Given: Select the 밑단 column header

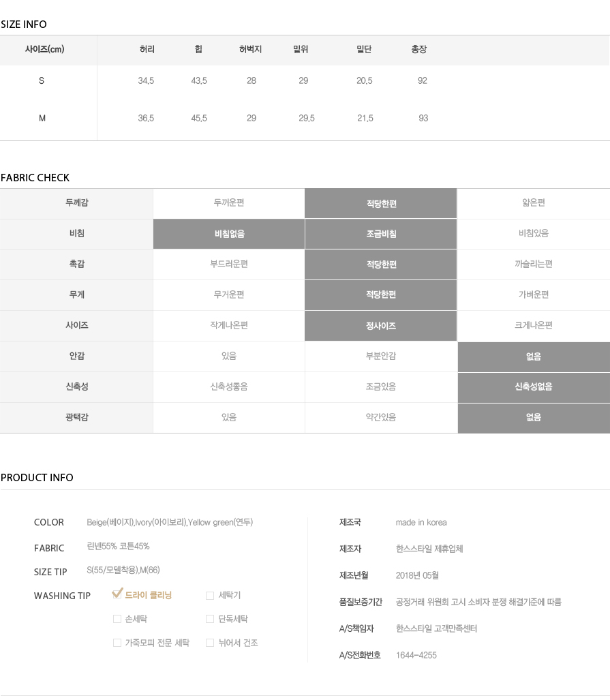Looking at the screenshot, I should [x=364, y=49].
